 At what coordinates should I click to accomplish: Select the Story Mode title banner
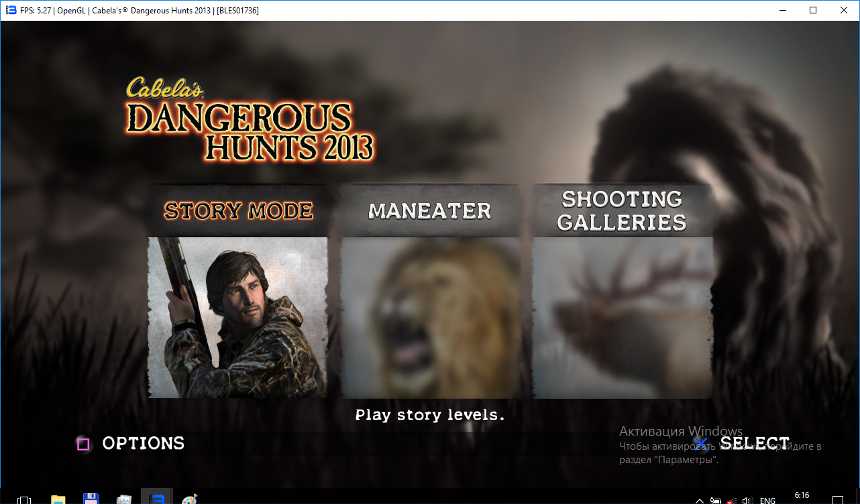pyautogui.click(x=238, y=211)
